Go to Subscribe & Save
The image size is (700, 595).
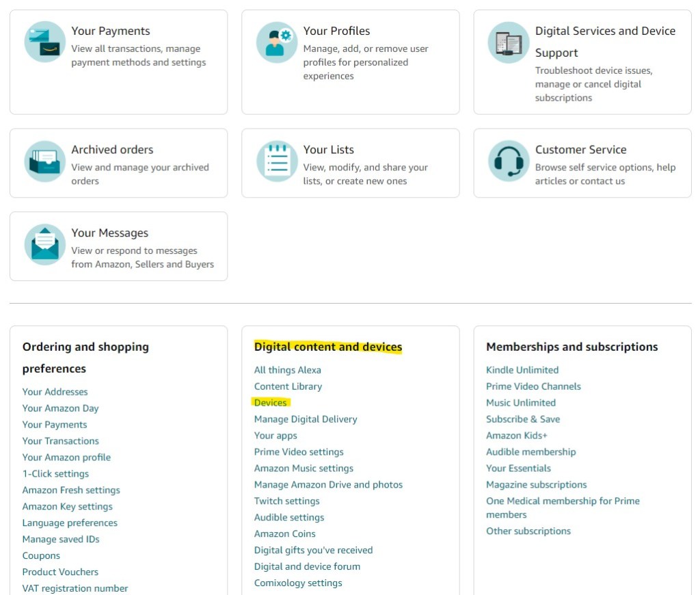pyautogui.click(x=523, y=419)
